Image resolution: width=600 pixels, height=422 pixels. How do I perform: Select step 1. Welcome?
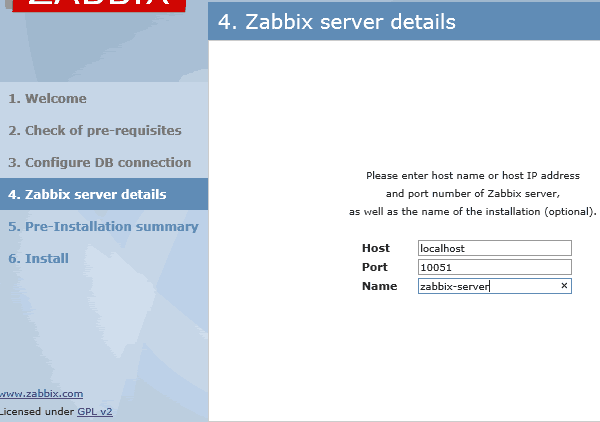(47, 98)
